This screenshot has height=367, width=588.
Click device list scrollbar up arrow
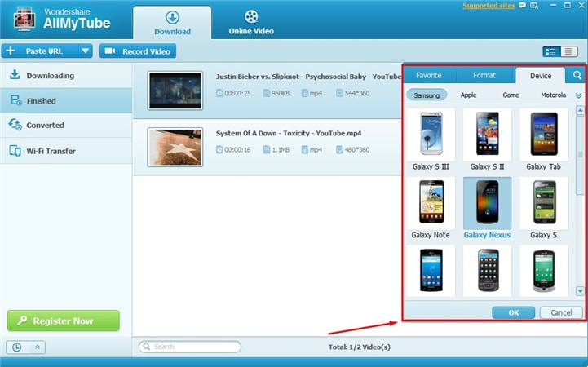pos(580,111)
